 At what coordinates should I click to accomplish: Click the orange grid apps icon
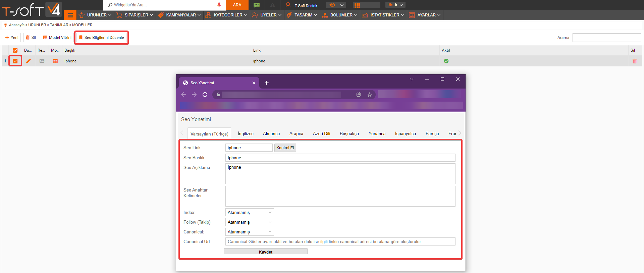click(x=357, y=5)
